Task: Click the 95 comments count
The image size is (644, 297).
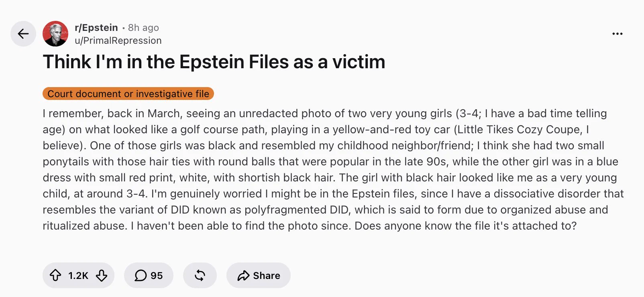Action: point(157,276)
